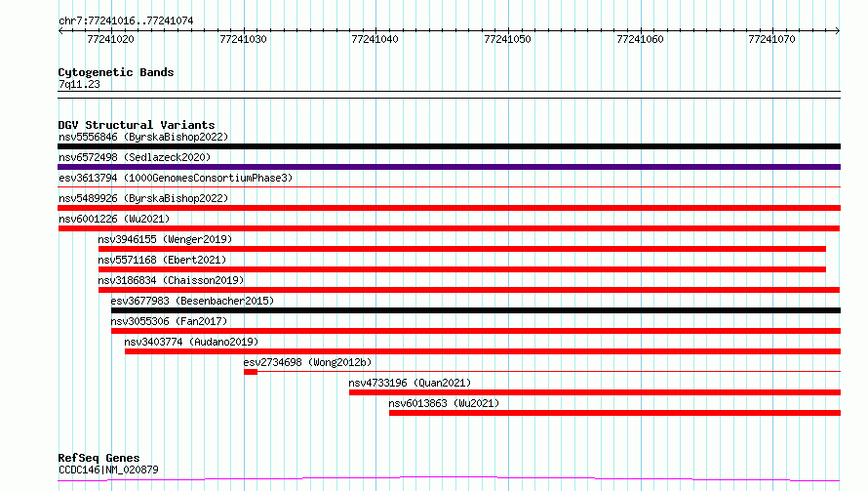Open gene CCDC146|NM_020879 label
868x491 pixels.
click(108, 470)
